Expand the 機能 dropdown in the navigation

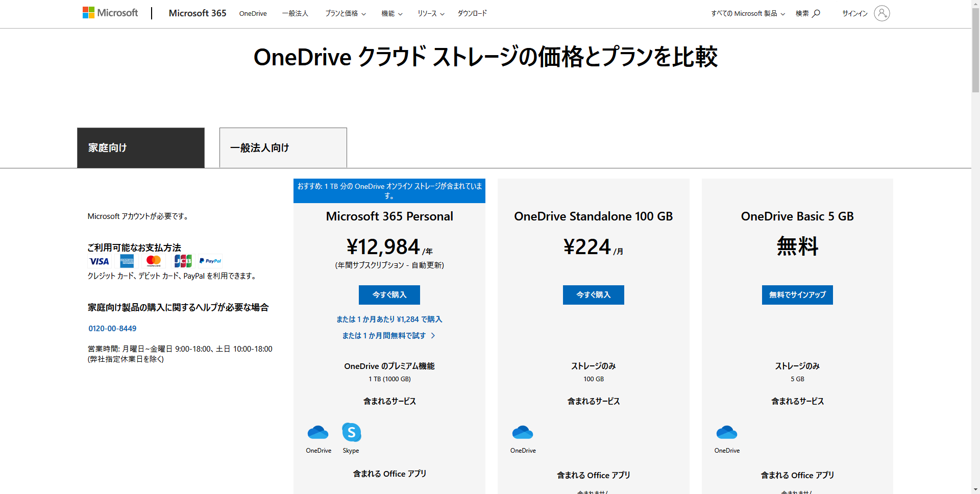point(391,14)
